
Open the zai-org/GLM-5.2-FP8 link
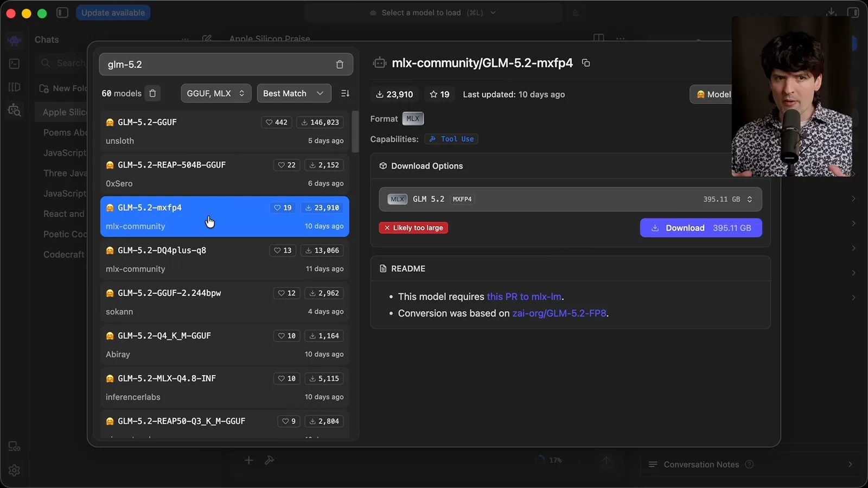559,313
